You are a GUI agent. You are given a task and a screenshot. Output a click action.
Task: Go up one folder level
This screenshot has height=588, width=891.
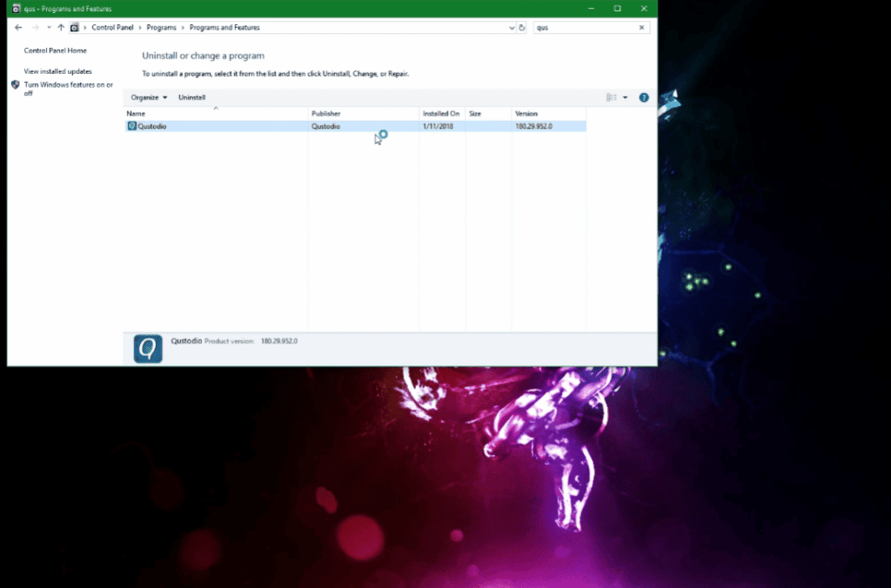pyautogui.click(x=59, y=27)
